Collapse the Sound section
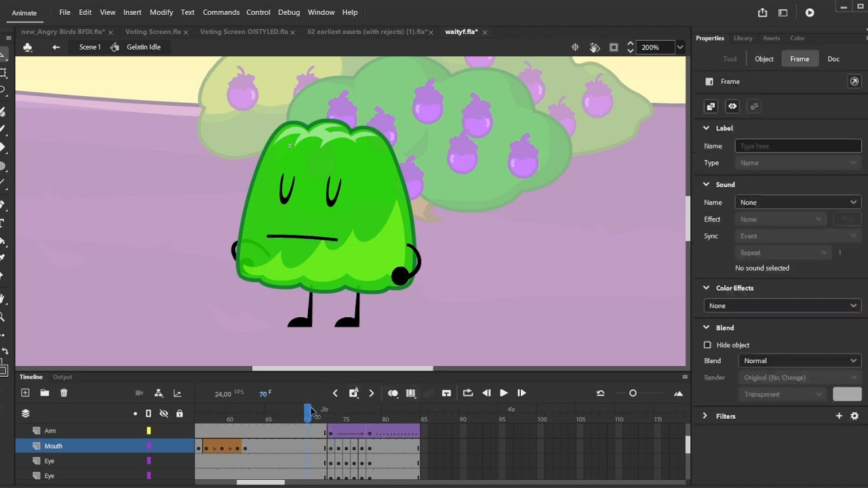 pos(706,184)
